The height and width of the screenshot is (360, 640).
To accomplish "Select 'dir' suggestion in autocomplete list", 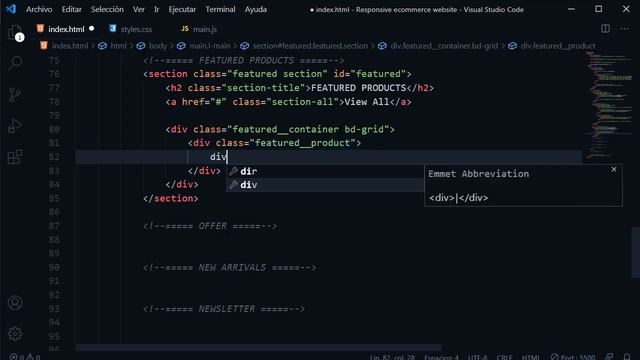I will (x=325, y=171).
